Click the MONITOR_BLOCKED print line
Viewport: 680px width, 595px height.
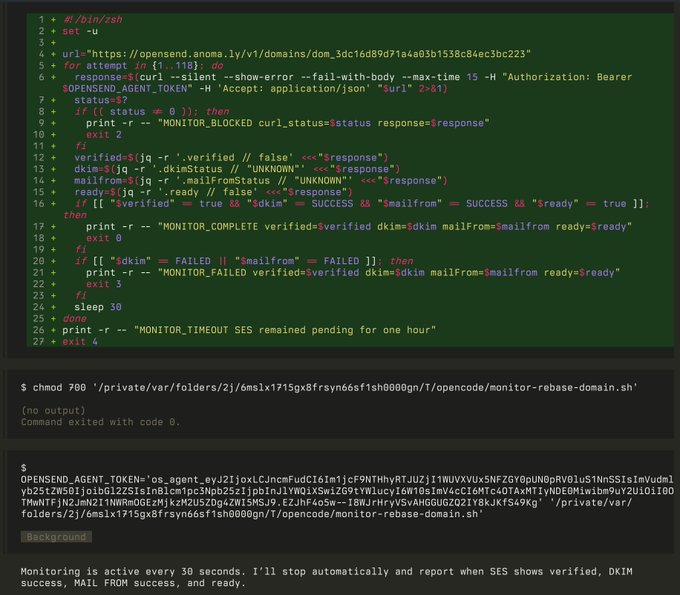(x=288, y=123)
